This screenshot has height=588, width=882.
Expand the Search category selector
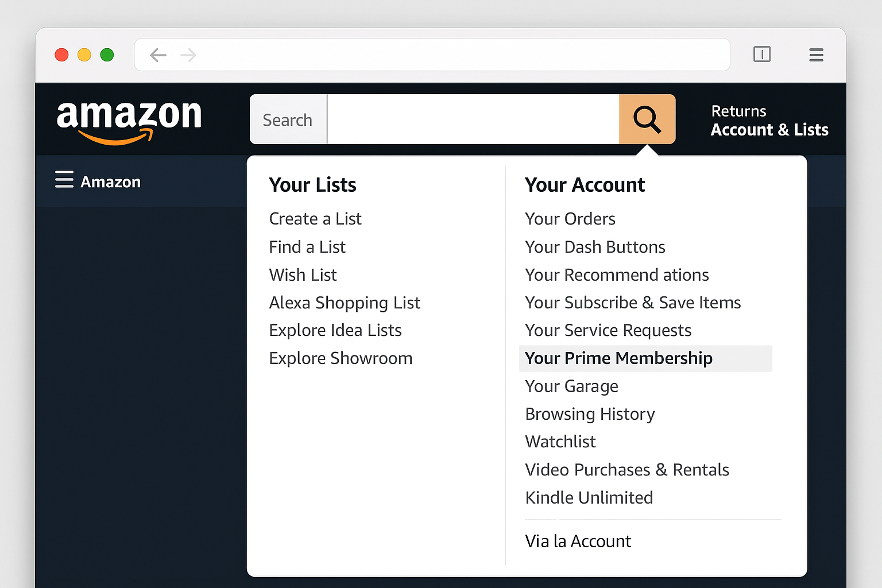(288, 119)
